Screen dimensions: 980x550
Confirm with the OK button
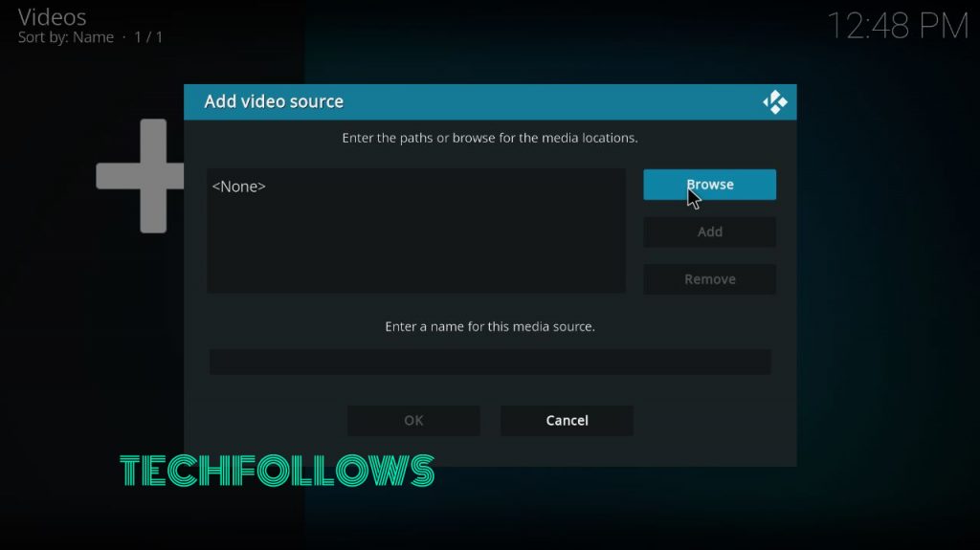(413, 421)
